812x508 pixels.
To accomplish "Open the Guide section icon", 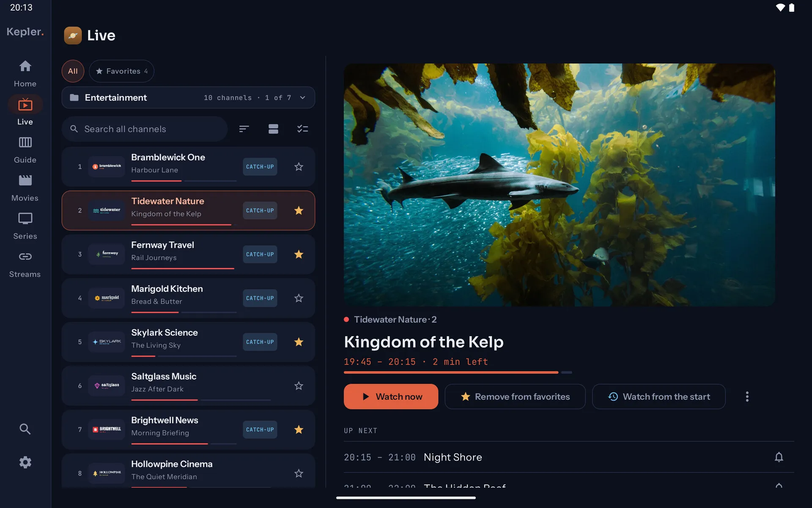I will (x=25, y=142).
